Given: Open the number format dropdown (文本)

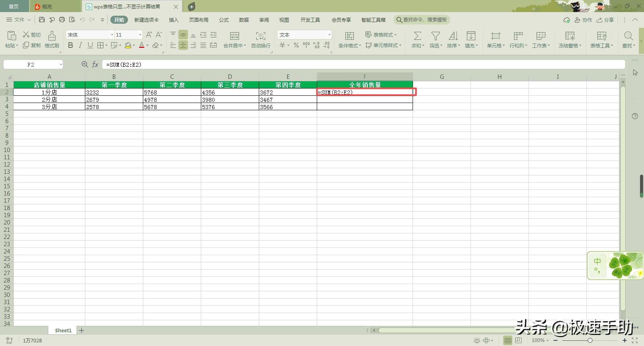Looking at the screenshot, I should point(329,35).
